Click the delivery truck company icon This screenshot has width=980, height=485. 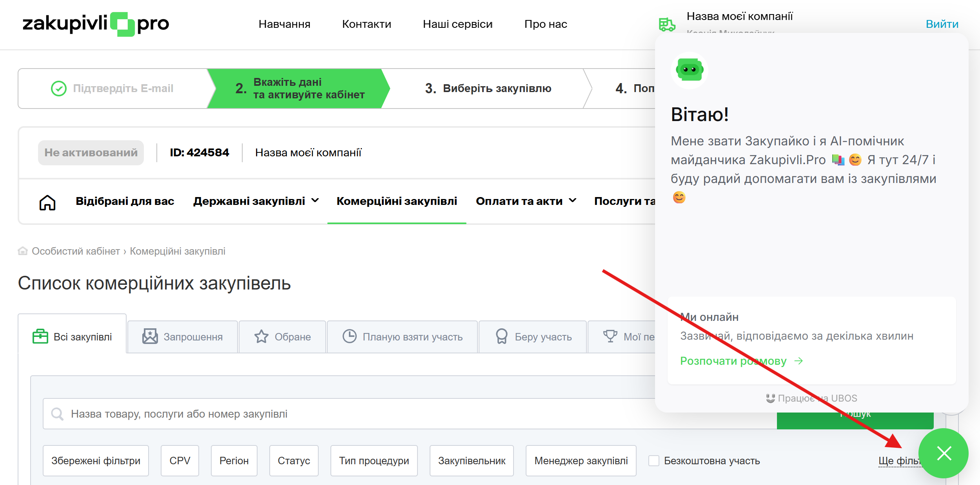pos(667,24)
